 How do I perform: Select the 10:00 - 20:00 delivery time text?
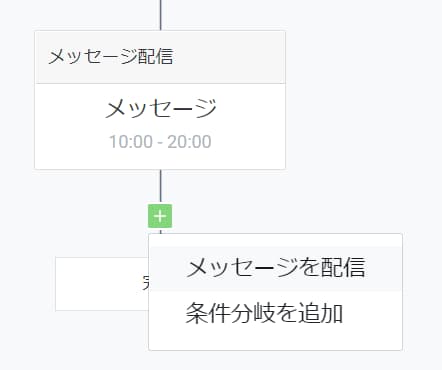tap(160, 141)
